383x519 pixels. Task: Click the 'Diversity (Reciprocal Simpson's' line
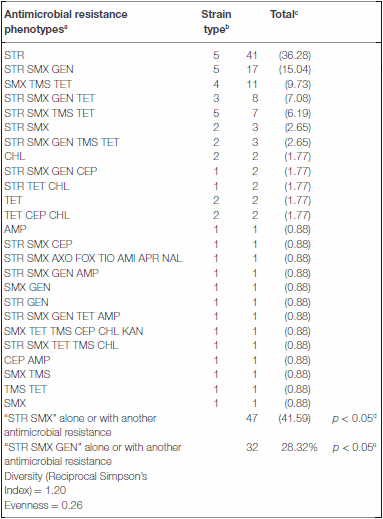76,476
